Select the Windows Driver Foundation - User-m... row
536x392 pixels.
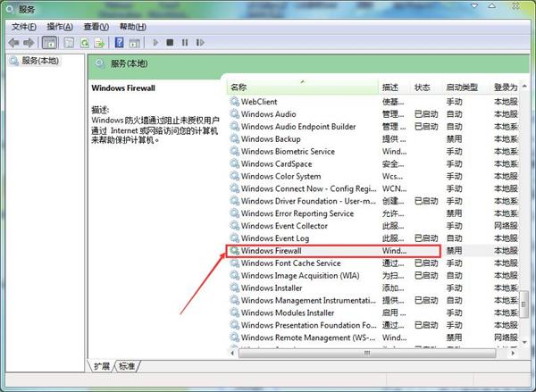click(x=373, y=201)
